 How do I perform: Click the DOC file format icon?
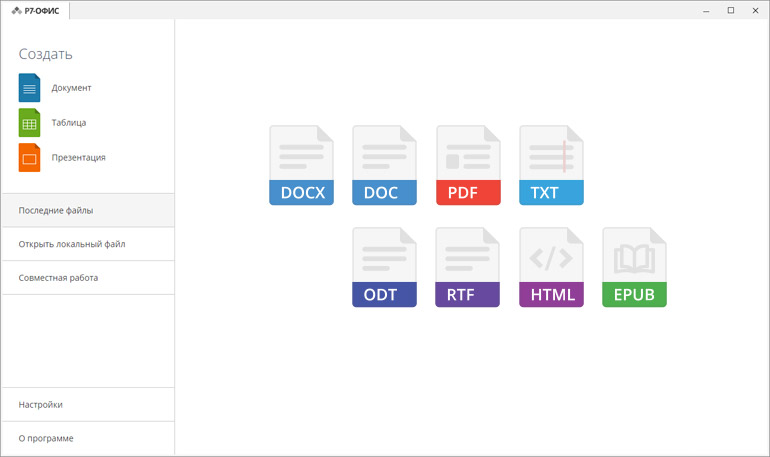(x=384, y=166)
